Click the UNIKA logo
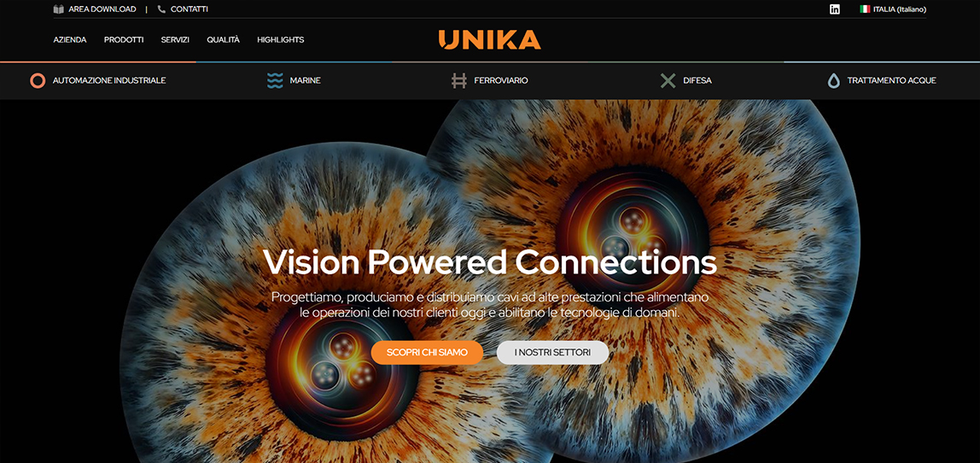Screen dimensions: 980x463 (x=489, y=39)
